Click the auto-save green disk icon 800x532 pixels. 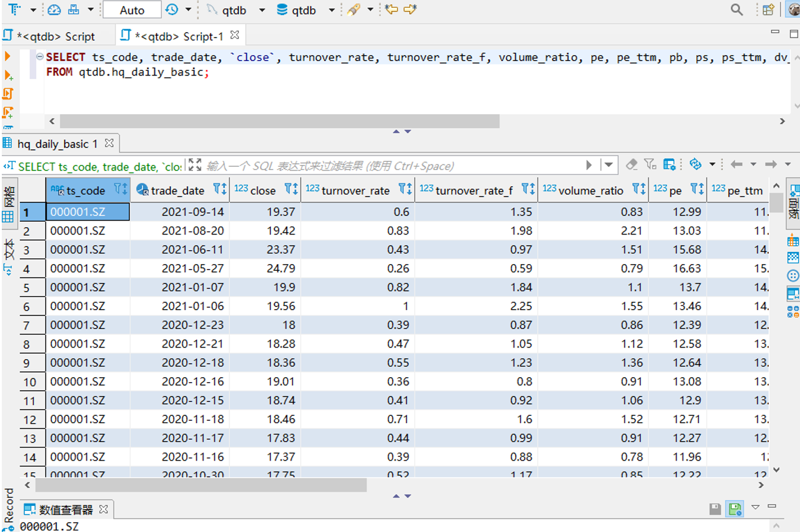[x=735, y=509]
